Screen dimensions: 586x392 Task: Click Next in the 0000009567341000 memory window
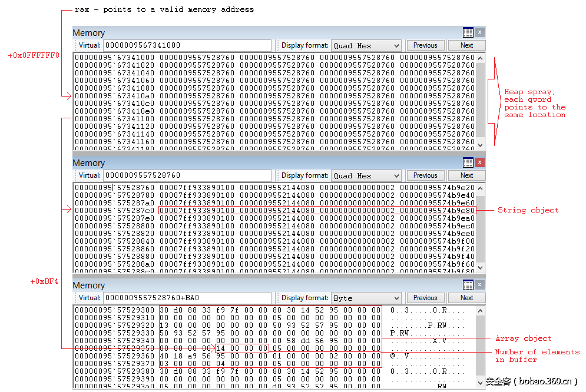point(466,45)
